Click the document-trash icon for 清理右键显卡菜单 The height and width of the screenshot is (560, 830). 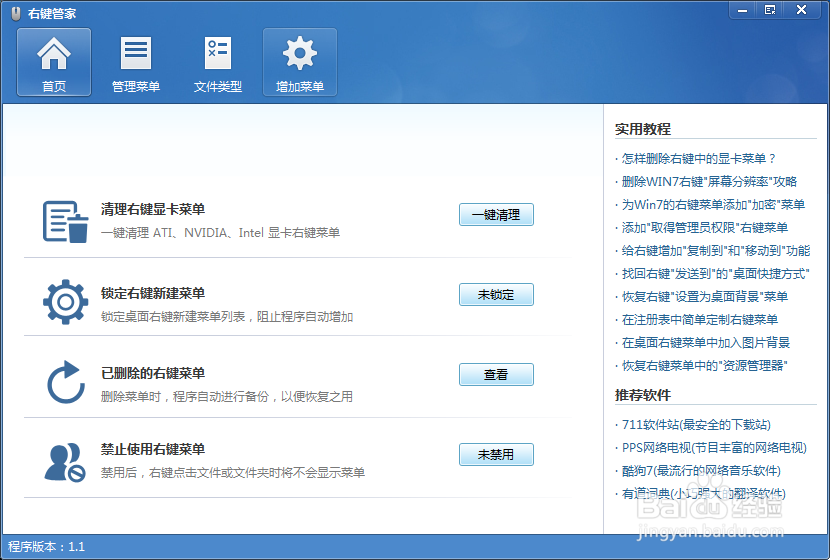click(x=66, y=221)
